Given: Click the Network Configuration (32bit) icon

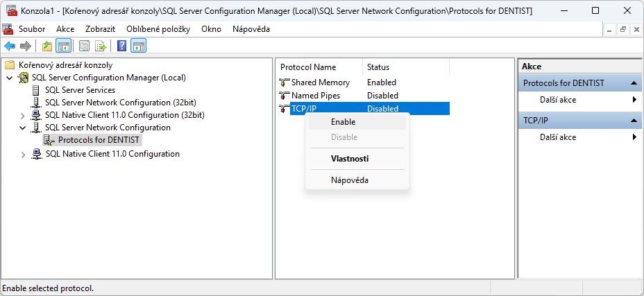Looking at the screenshot, I should [36, 102].
